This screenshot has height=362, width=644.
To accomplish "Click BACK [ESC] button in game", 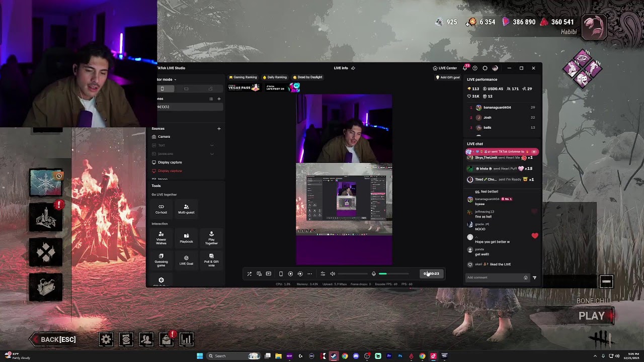I will click(x=54, y=339).
